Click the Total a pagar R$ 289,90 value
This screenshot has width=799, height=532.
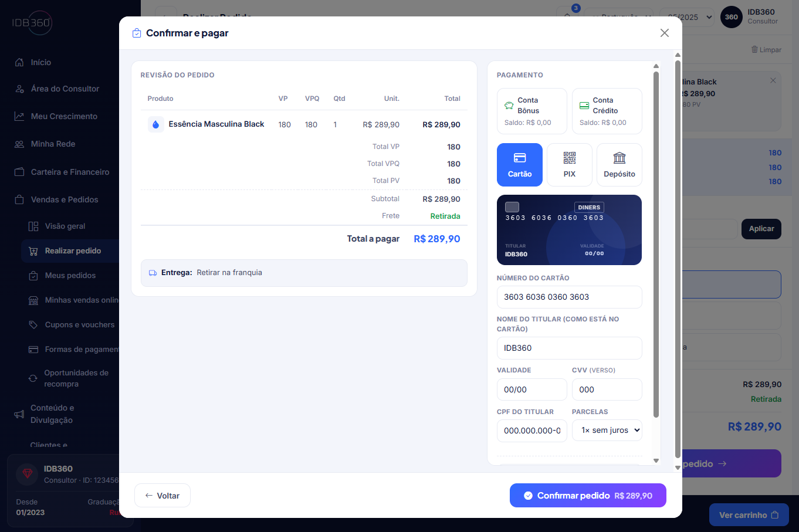[436, 239]
